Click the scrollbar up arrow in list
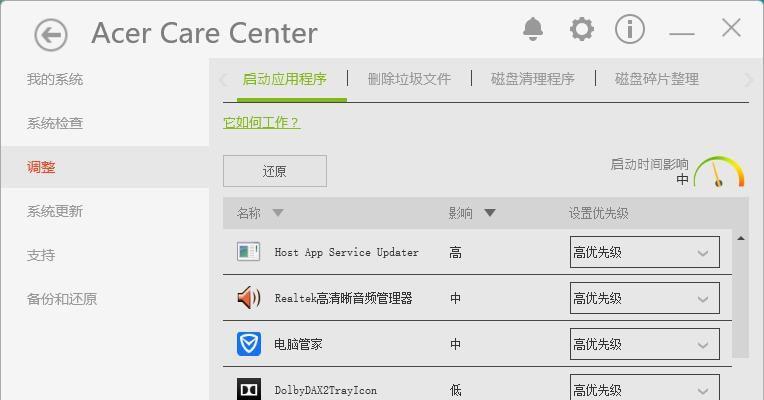 741,238
